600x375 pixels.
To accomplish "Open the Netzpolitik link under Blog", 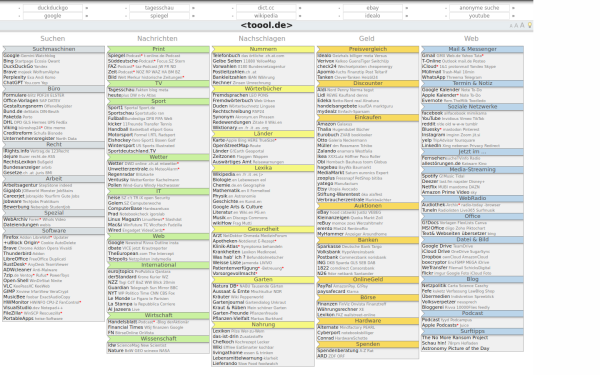I will pyautogui.click(x=434, y=285).
